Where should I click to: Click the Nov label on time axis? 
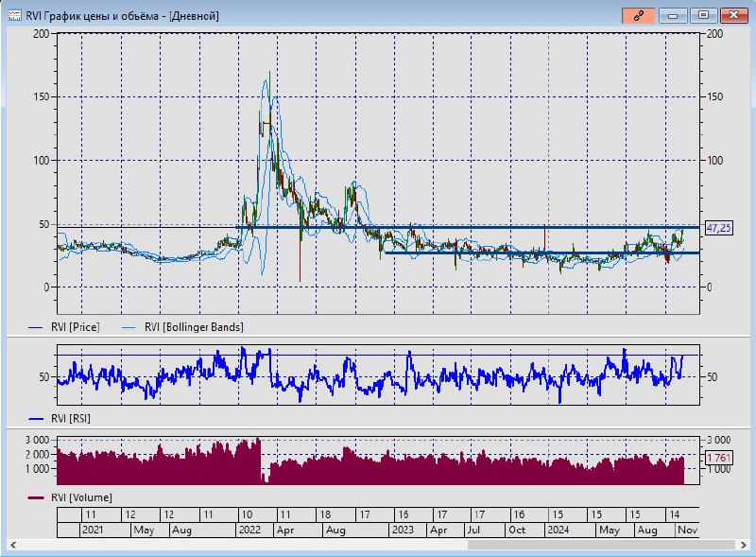(688, 530)
